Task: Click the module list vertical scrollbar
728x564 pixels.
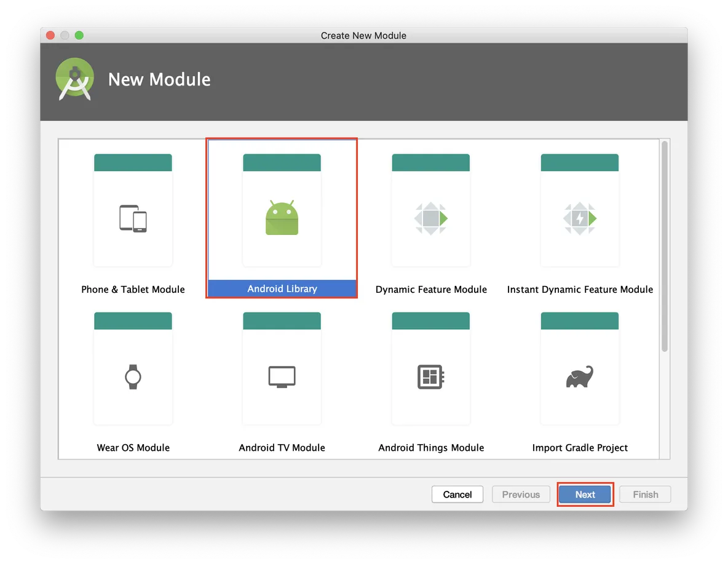Action: (x=665, y=246)
